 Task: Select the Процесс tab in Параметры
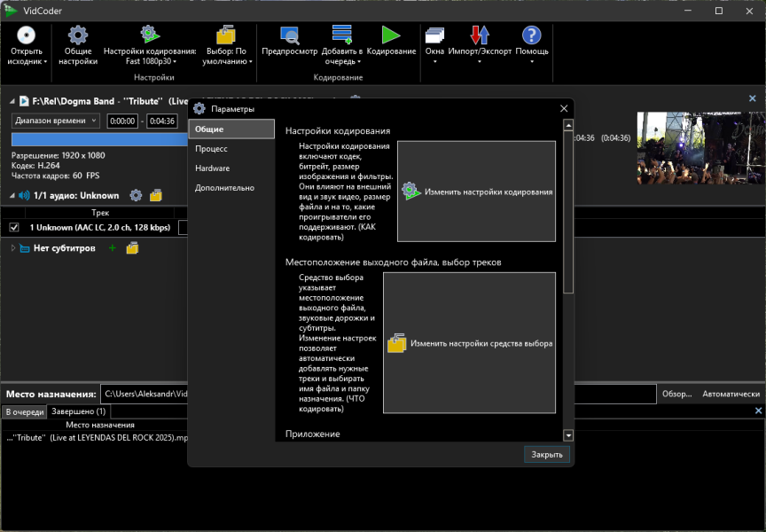pos(212,149)
